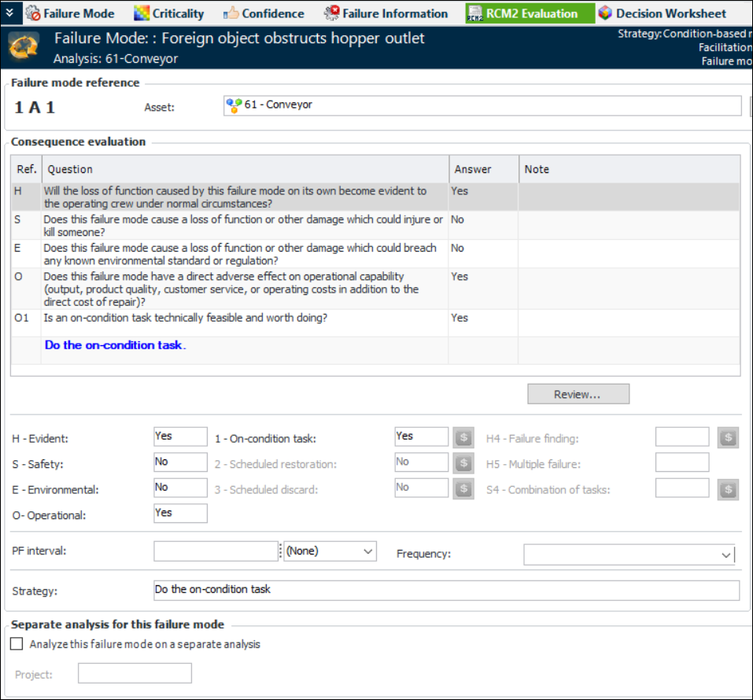Click the On-condition task Yes field
This screenshot has height=700, width=753.
pyautogui.click(x=421, y=437)
